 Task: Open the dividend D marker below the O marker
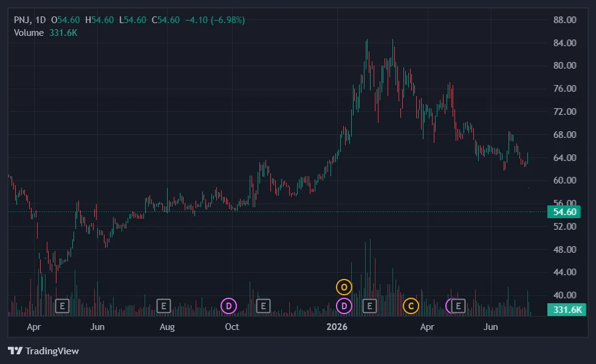[344, 306]
